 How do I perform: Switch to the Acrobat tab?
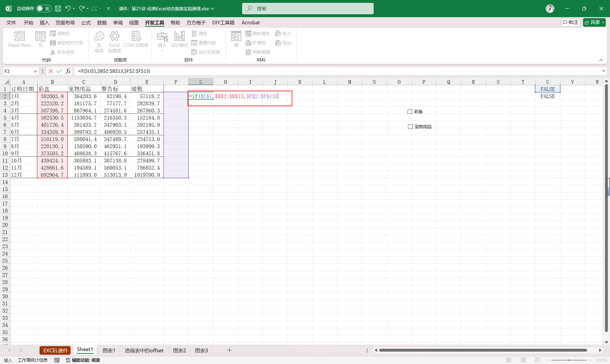click(x=251, y=22)
